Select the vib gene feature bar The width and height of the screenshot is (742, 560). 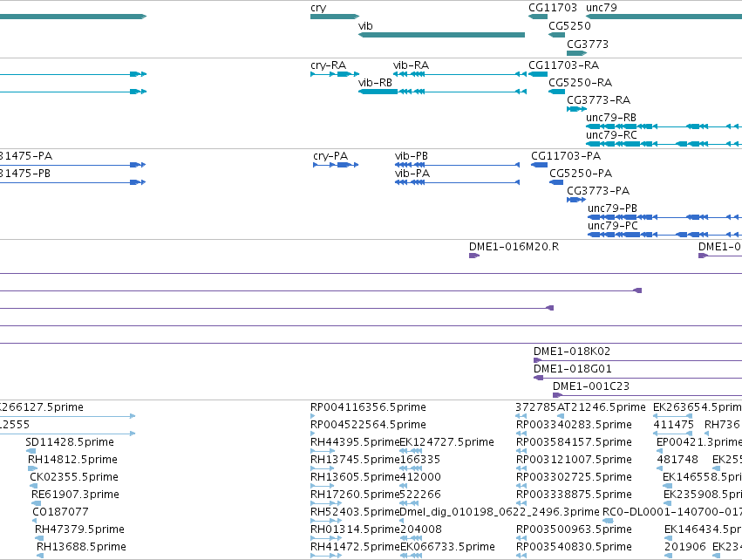click(441, 35)
